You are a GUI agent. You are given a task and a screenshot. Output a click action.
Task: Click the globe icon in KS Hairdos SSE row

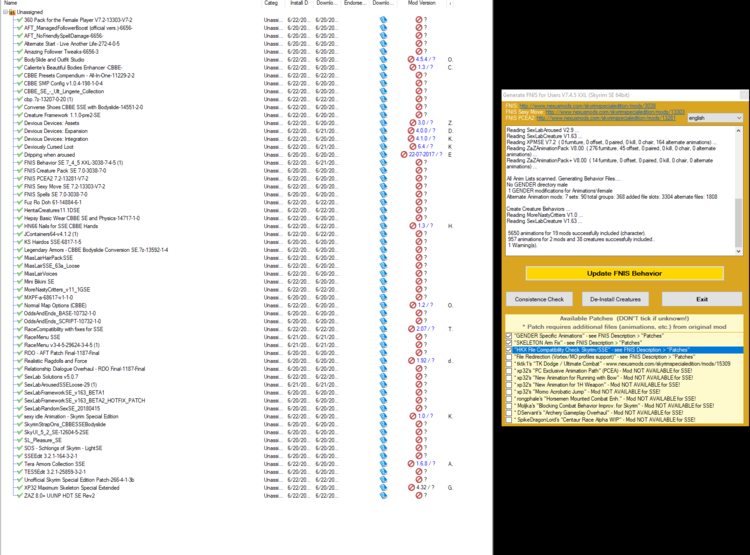[x=383, y=242]
